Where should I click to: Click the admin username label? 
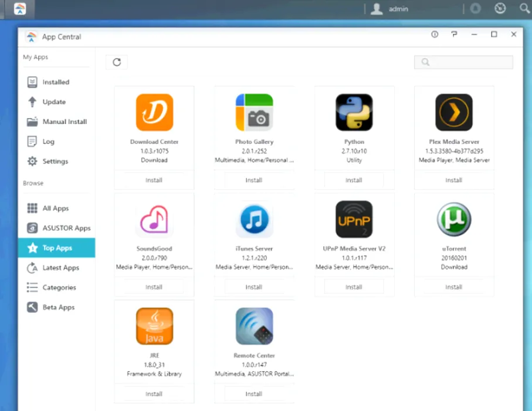pos(398,9)
